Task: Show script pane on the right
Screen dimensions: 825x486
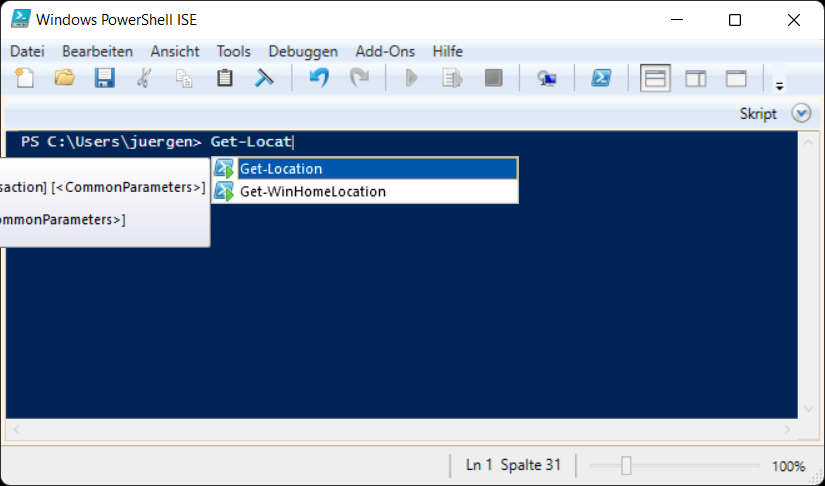Action: (x=696, y=78)
